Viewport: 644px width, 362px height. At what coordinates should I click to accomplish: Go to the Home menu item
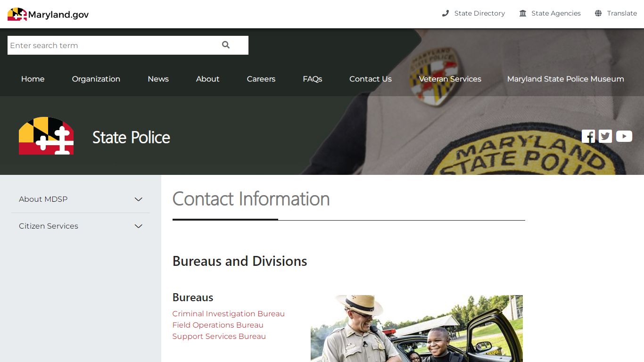point(33,79)
